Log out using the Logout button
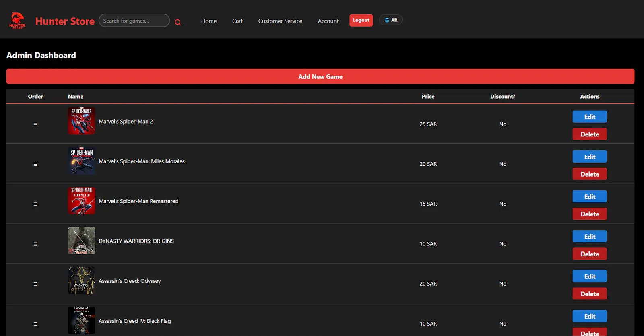The image size is (644, 336). (361, 20)
